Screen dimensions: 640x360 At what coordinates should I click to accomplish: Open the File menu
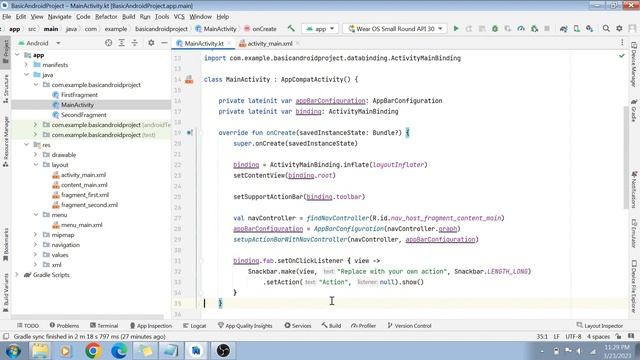7,17
